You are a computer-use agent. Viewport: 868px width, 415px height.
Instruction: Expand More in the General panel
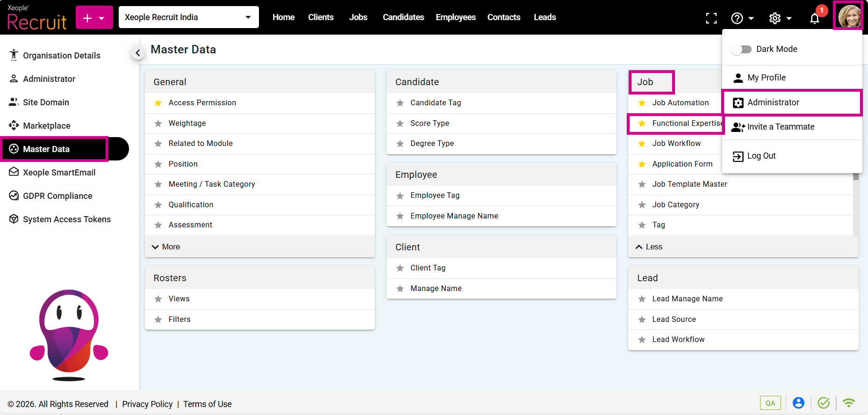pos(166,247)
